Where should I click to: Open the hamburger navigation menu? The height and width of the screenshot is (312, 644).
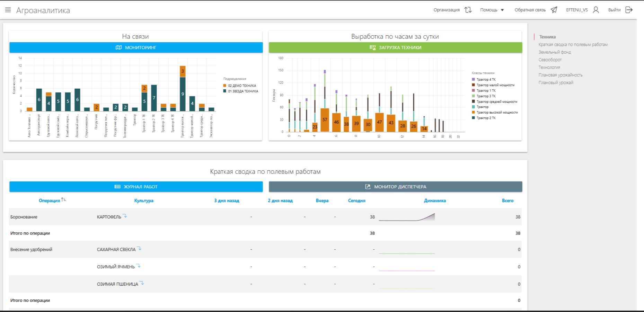coord(8,10)
